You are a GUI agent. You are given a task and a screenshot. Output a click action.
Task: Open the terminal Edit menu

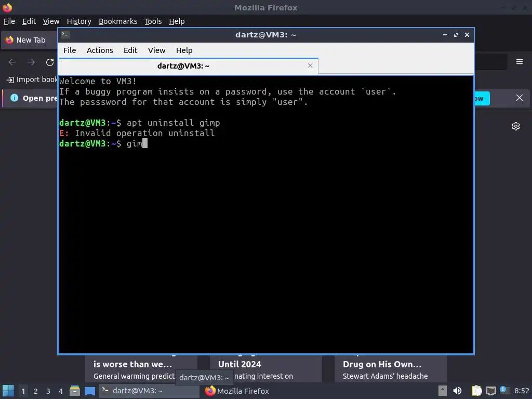click(130, 50)
